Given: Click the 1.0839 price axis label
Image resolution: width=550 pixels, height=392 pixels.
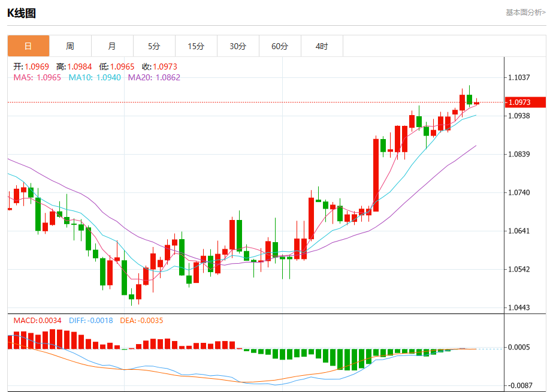Looking at the screenshot, I should point(519,154).
